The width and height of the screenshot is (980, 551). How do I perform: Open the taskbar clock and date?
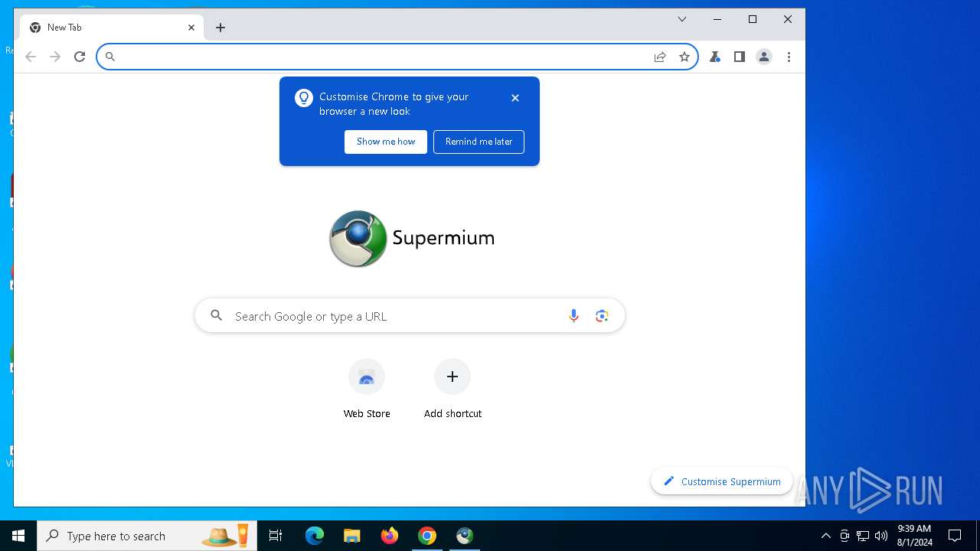coord(914,536)
